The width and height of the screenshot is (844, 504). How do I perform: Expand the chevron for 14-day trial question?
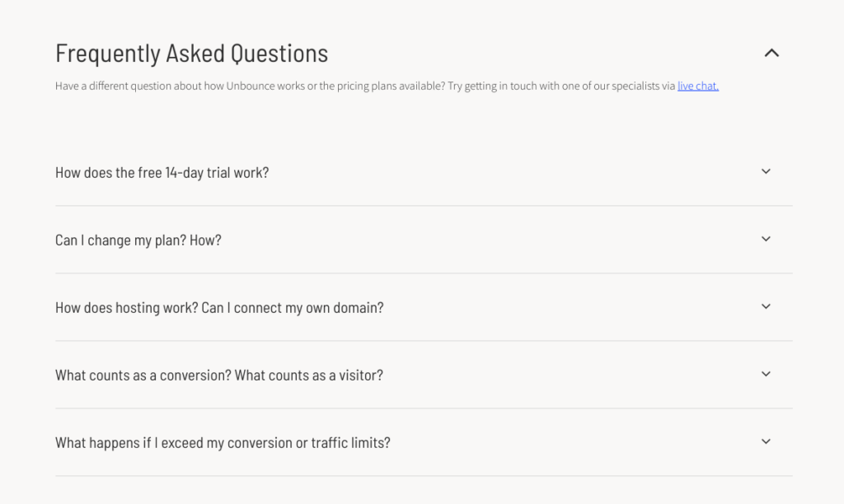[766, 171]
